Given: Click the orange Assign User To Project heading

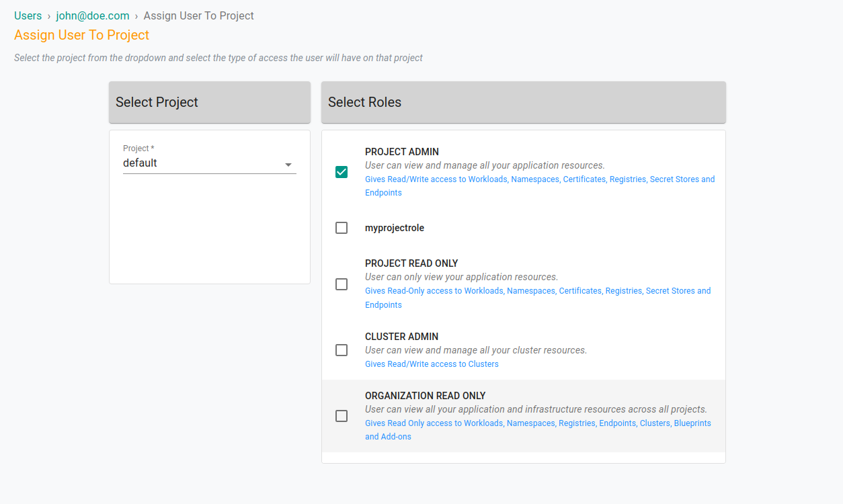Looking at the screenshot, I should (81, 35).
